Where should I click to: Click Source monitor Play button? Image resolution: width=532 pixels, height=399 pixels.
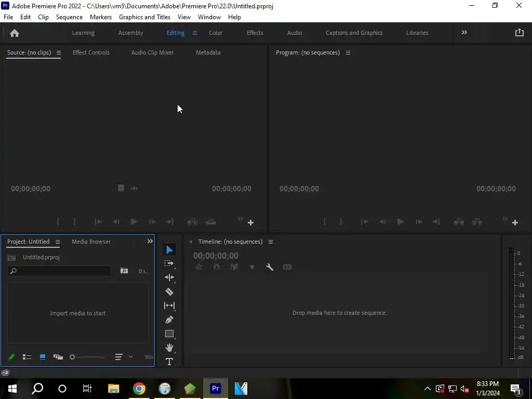(x=134, y=222)
